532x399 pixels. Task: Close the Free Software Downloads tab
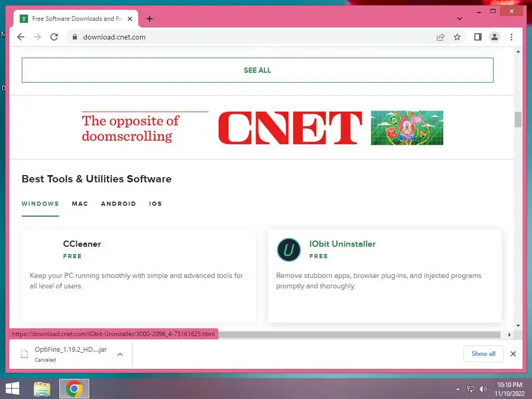click(x=129, y=19)
